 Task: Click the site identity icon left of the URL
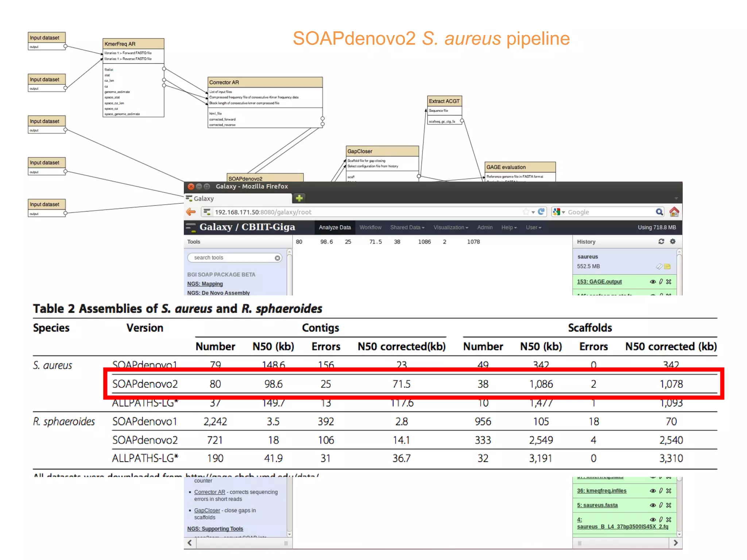click(x=207, y=212)
